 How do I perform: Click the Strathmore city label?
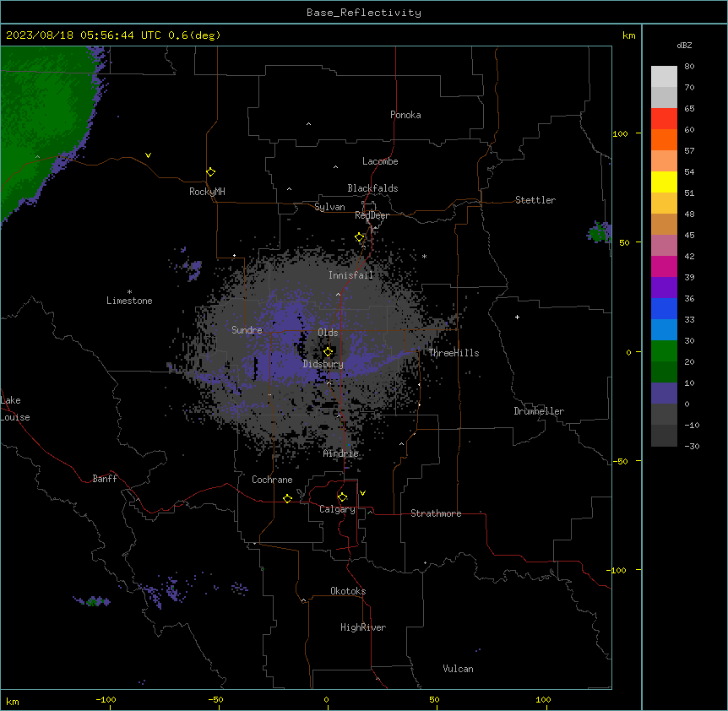pyautogui.click(x=436, y=513)
